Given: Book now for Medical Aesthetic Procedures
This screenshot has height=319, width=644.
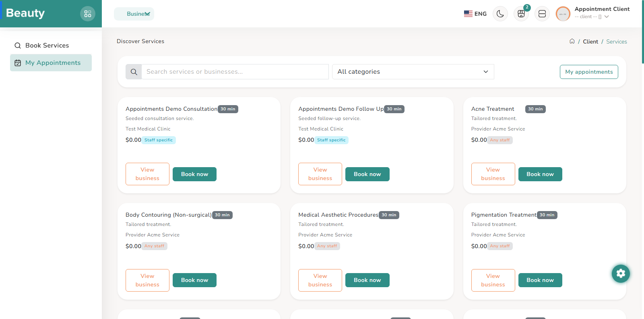Looking at the screenshot, I should click(367, 280).
